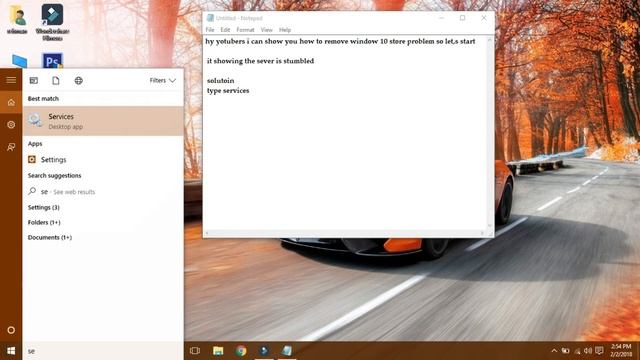The height and width of the screenshot is (360, 640).
Task: Expand the Folders (1+) results group
Action: (44, 222)
